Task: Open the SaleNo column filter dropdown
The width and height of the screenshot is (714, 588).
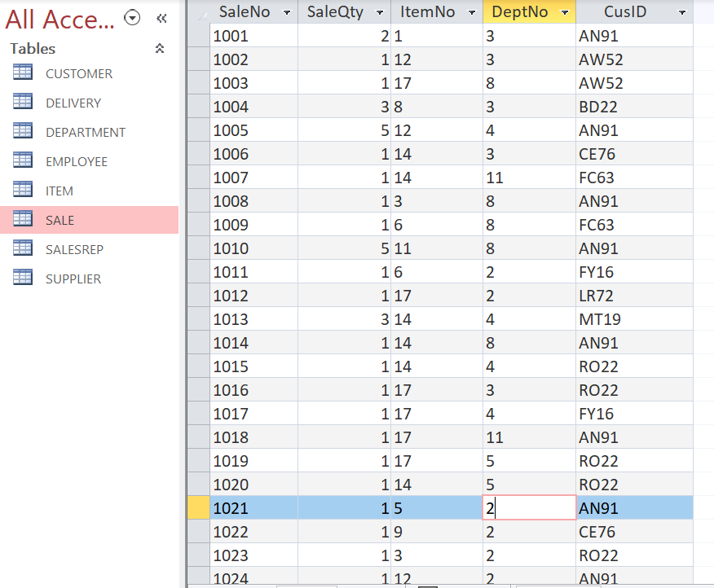Action: pyautogui.click(x=286, y=12)
